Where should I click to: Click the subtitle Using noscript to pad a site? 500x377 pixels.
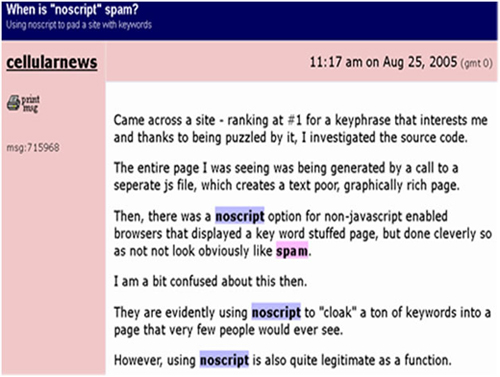pyautogui.click(x=79, y=25)
